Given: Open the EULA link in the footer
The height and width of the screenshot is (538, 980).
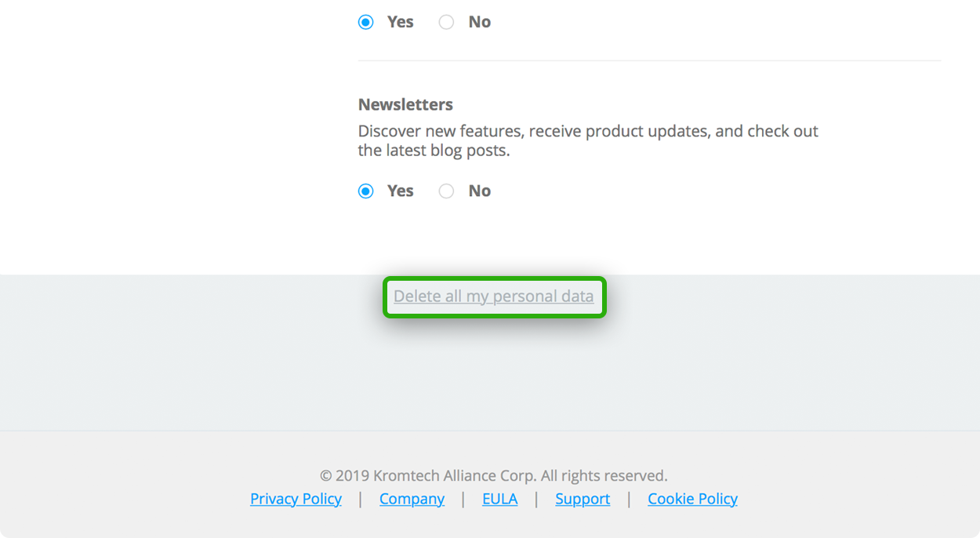Looking at the screenshot, I should [500, 499].
